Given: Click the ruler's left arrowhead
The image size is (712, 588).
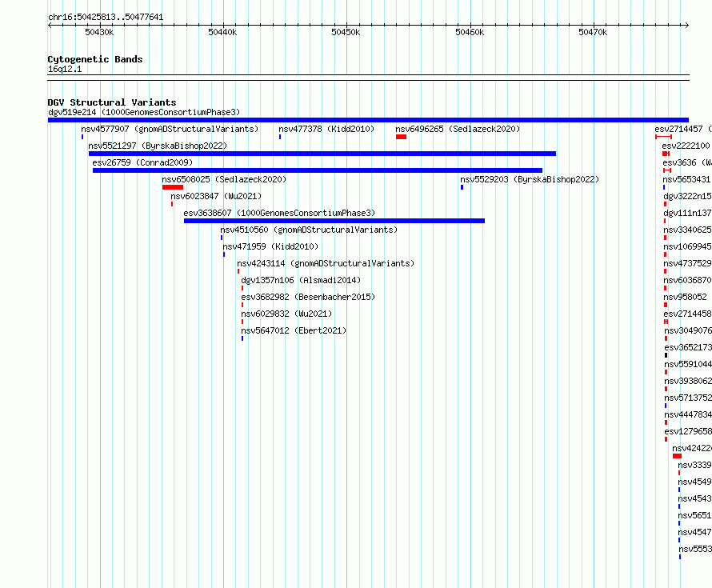Looking at the screenshot, I should [50, 26].
